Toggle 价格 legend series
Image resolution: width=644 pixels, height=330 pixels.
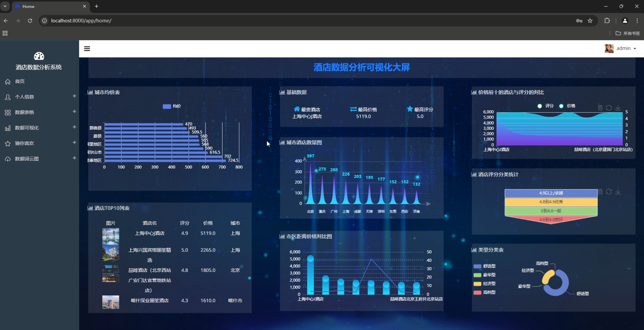[x=567, y=106]
